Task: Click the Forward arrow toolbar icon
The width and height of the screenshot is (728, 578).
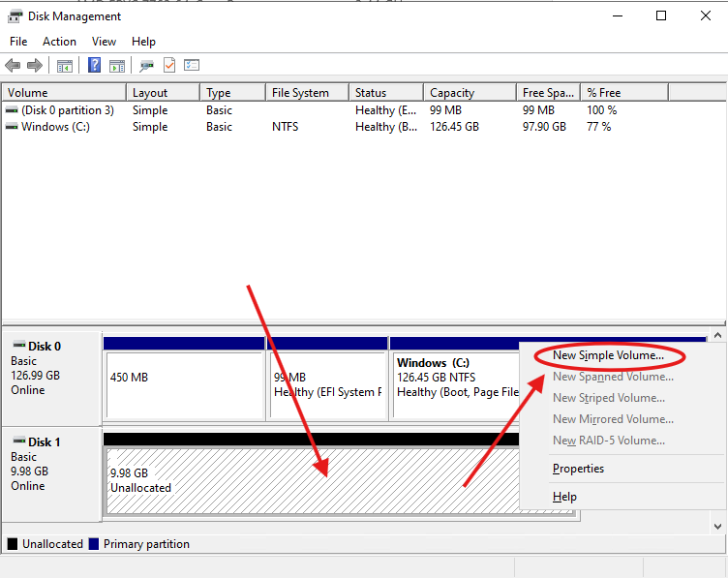Action: (x=35, y=66)
